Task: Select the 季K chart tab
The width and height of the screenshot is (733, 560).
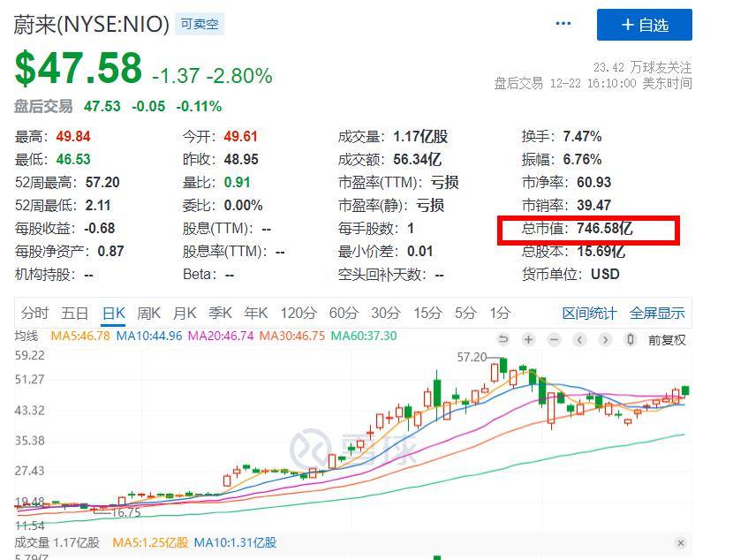Action: [x=220, y=313]
